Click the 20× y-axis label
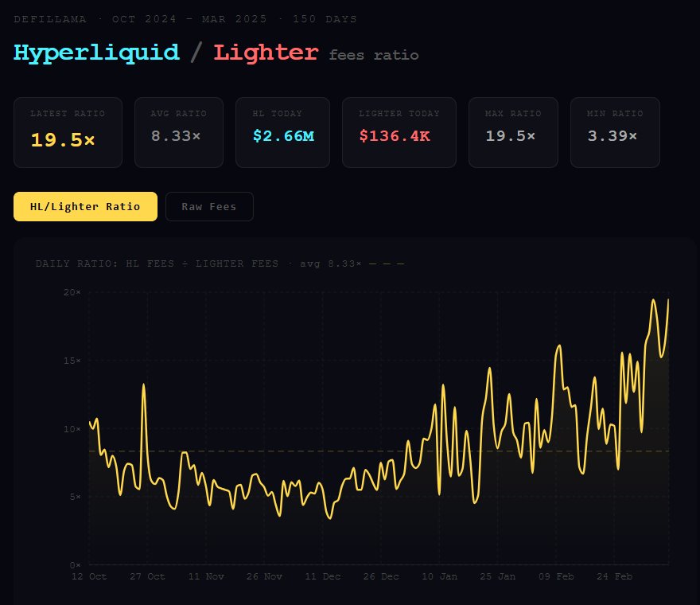The image size is (700, 605). click(x=72, y=292)
